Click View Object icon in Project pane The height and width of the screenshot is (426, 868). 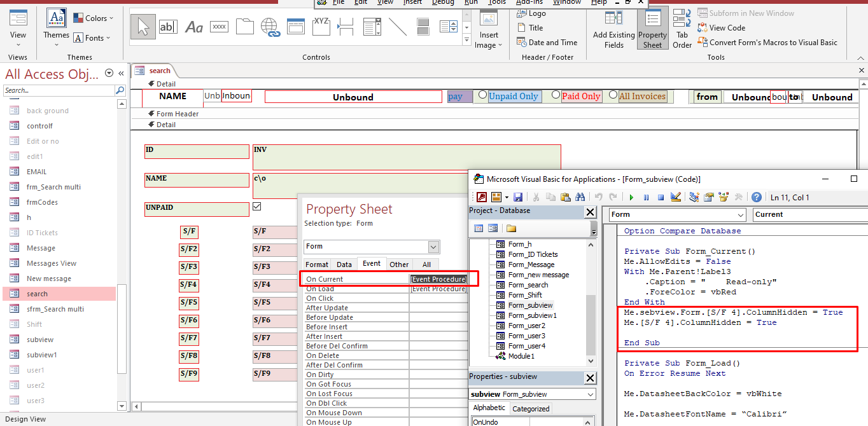tap(493, 228)
